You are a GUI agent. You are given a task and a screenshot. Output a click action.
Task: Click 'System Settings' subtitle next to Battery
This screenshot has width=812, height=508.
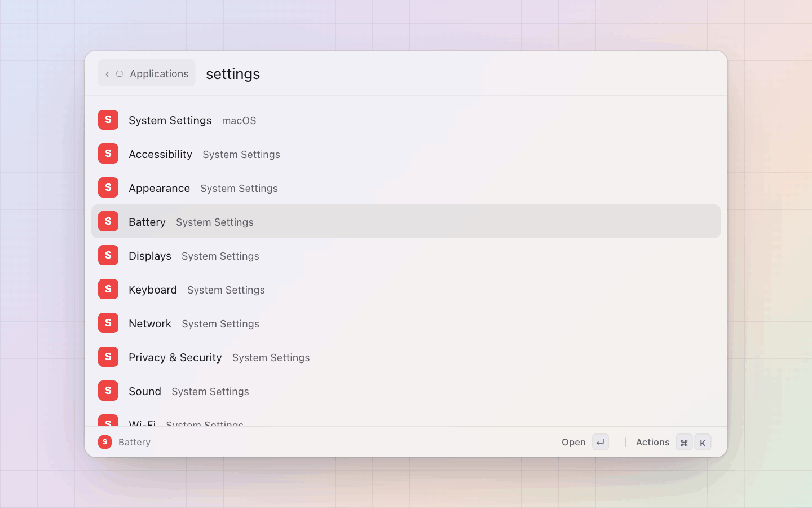(x=215, y=222)
